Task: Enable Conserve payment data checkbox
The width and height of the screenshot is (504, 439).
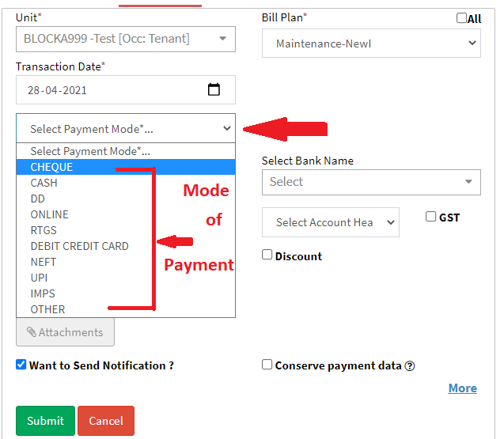Action: click(x=267, y=365)
